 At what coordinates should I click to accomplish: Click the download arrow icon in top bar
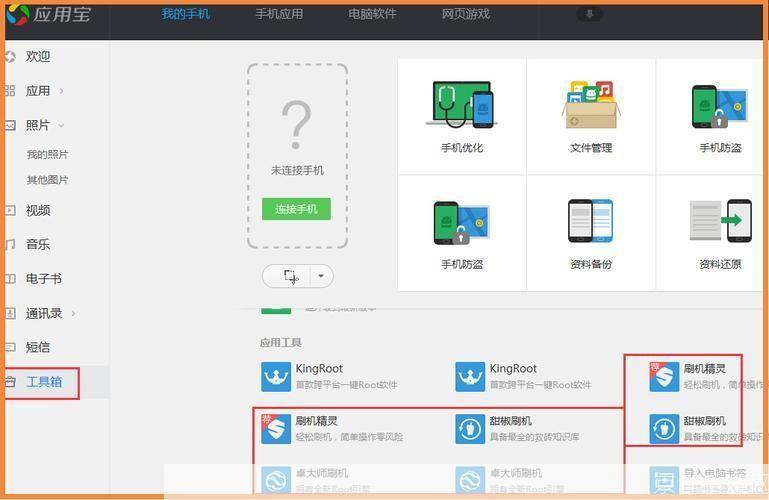pyautogui.click(x=590, y=14)
